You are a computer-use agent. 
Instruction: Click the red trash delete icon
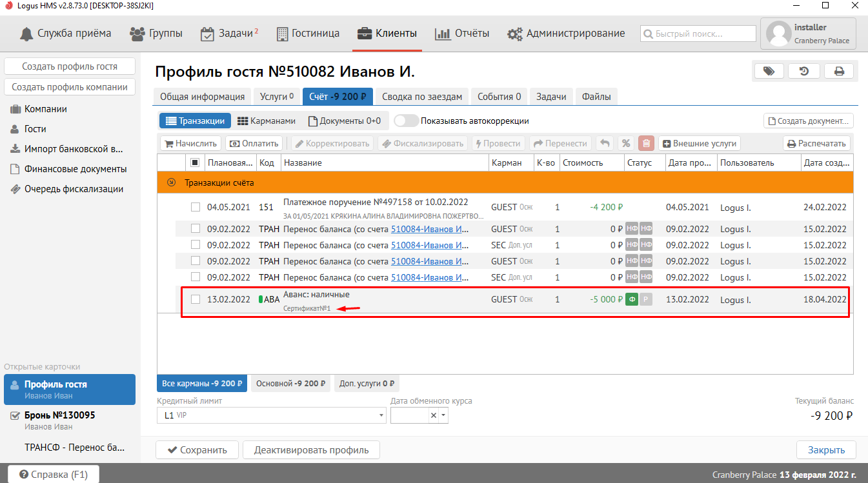[646, 143]
